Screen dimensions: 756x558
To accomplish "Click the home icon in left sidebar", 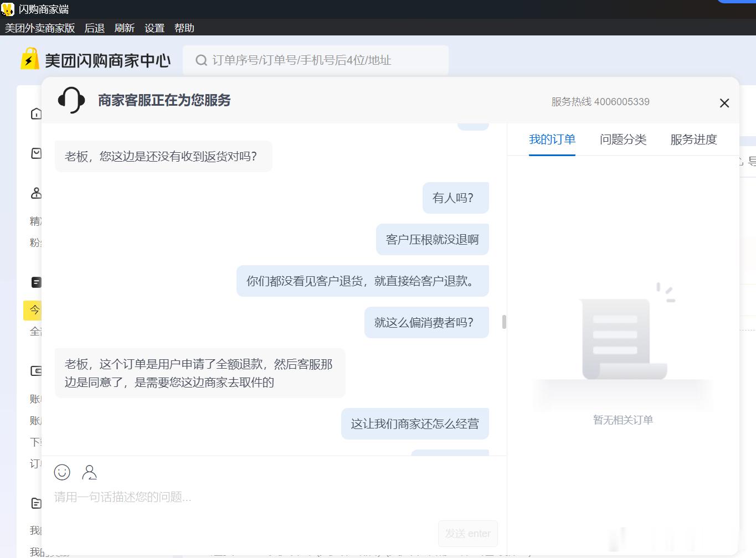I will click(x=36, y=113).
